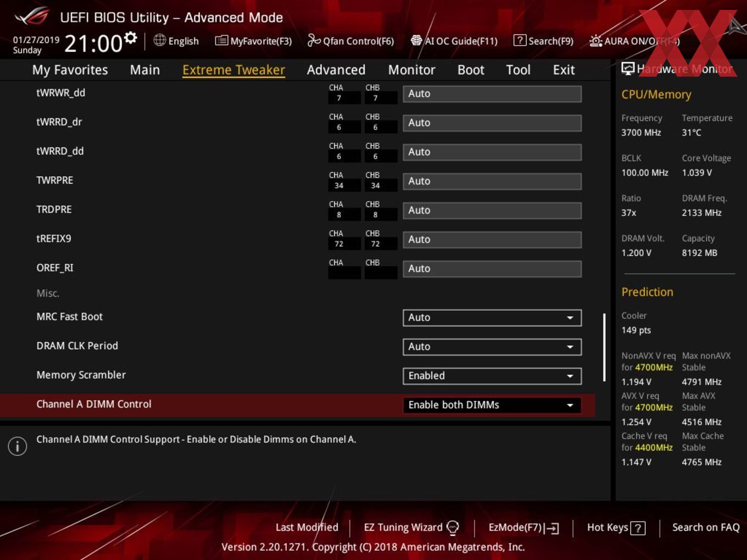Go to the Boot tab
The height and width of the screenshot is (560, 747).
471,70
